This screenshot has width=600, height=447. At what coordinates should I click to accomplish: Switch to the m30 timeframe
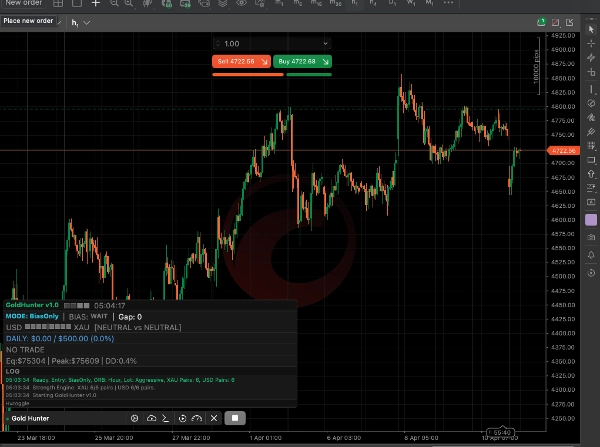[336, 3]
